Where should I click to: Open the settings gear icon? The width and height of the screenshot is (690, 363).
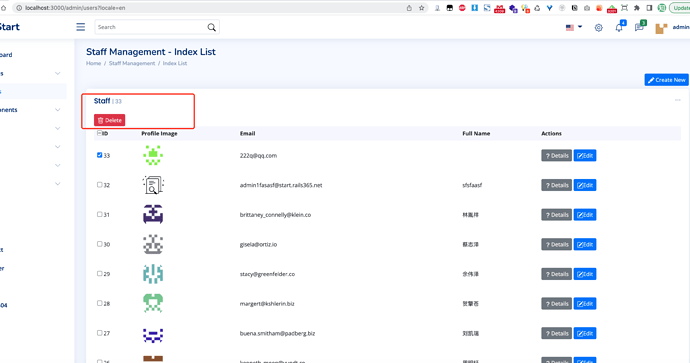pos(598,28)
